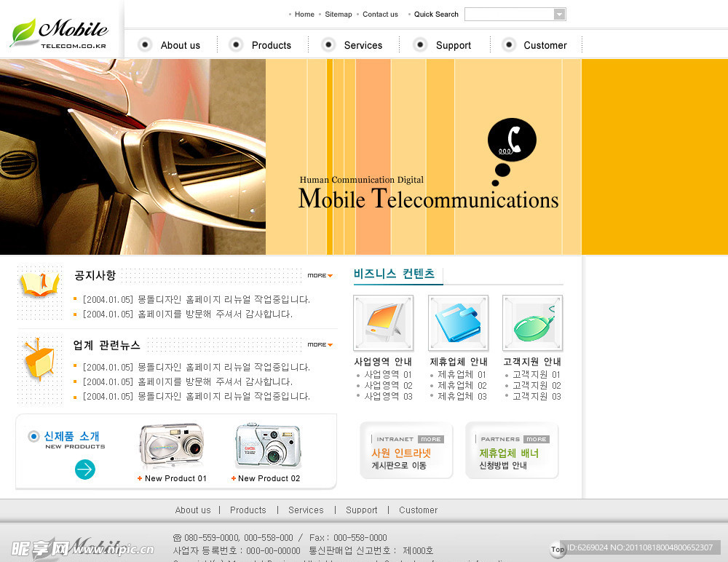
Task: Click the bullet icon beside About us
Action: pos(145,44)
